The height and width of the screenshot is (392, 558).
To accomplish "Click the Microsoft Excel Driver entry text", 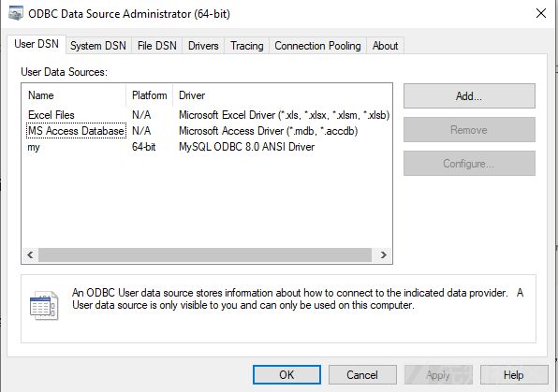I will [284, 115].
